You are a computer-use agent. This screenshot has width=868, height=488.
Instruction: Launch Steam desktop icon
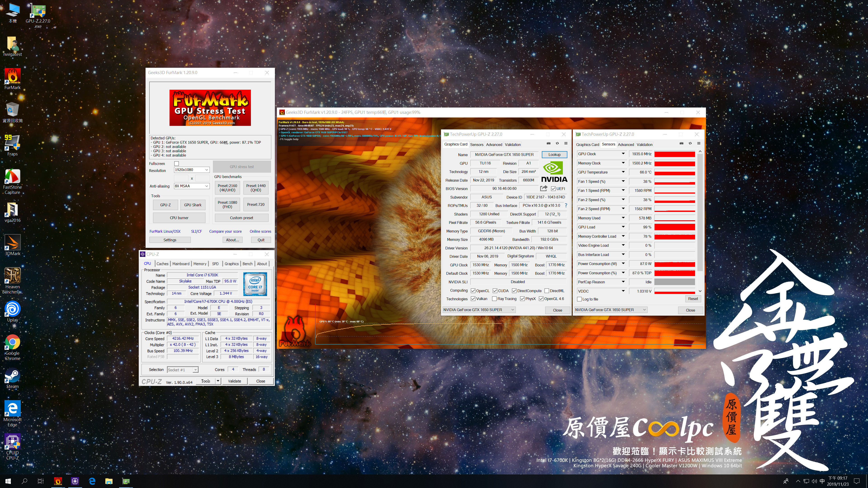click(12, 378)
